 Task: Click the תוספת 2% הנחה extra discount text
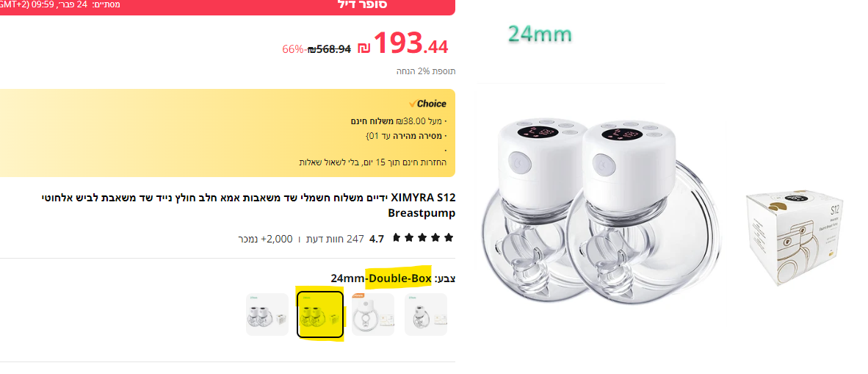pos(426,71)
